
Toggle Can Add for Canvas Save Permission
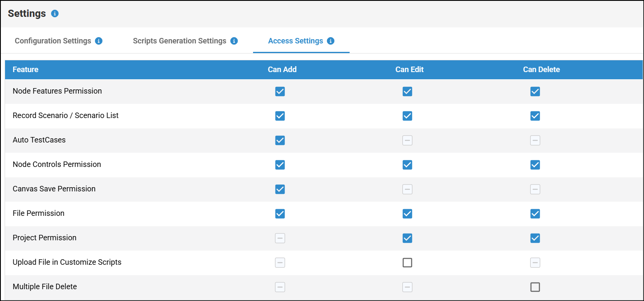280,189
